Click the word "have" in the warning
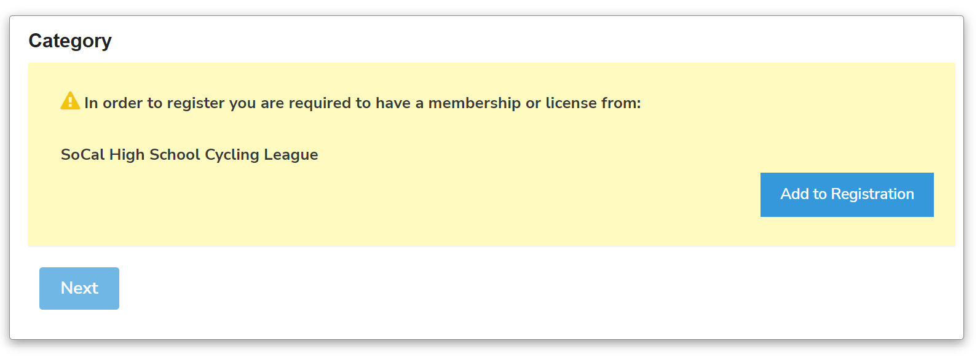The height and width of the screenshot is (357, 980). pyautogui.click(x=393, y=103)
